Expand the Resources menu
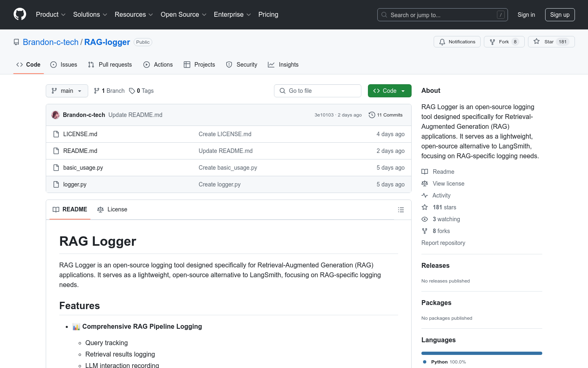This screenshot has height=368, width=588. pos(134,14)
